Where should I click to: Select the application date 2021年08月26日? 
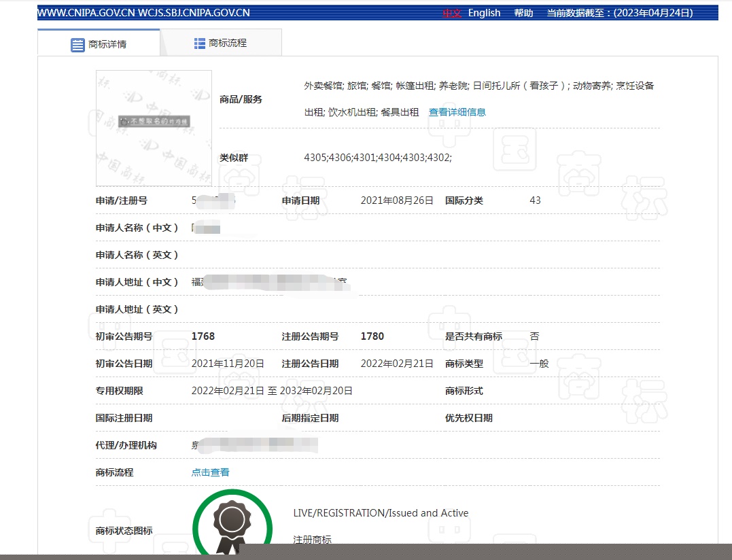(x=397, y=200)
